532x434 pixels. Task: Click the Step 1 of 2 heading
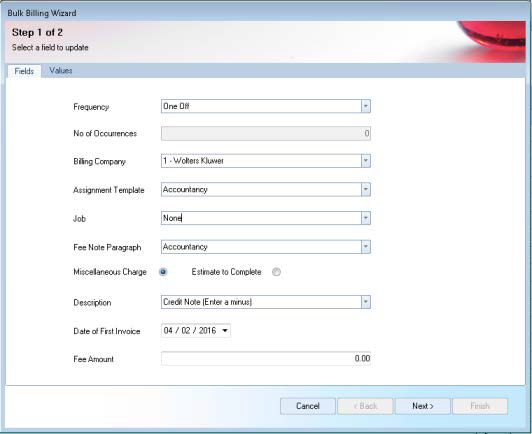(x=37, y=33)
